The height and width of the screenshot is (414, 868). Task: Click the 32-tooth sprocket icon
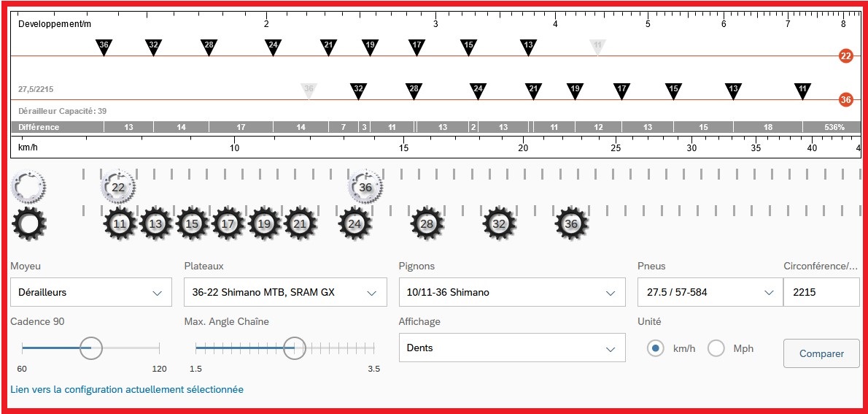[499, 224]
